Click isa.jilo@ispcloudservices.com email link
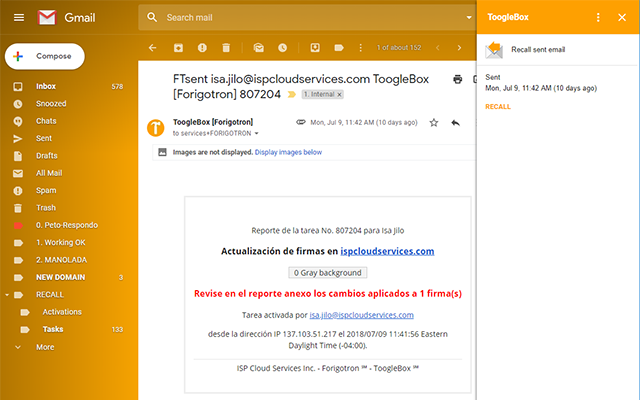 pos(361,315)
